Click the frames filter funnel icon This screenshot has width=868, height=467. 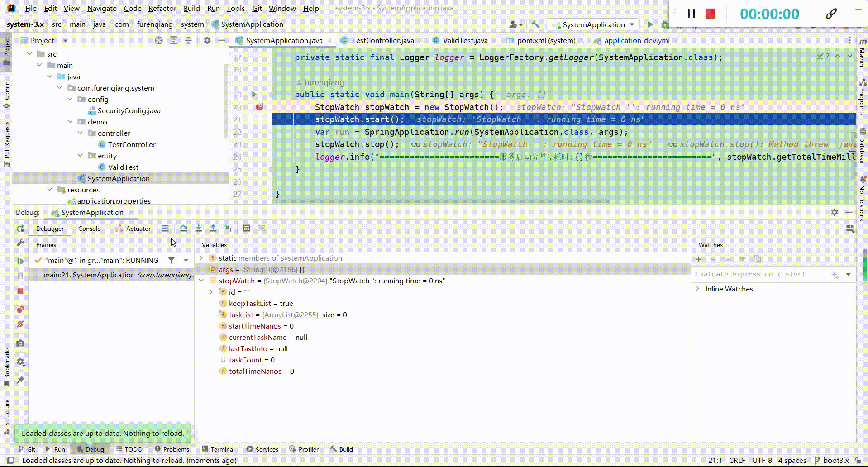point(172,260)
